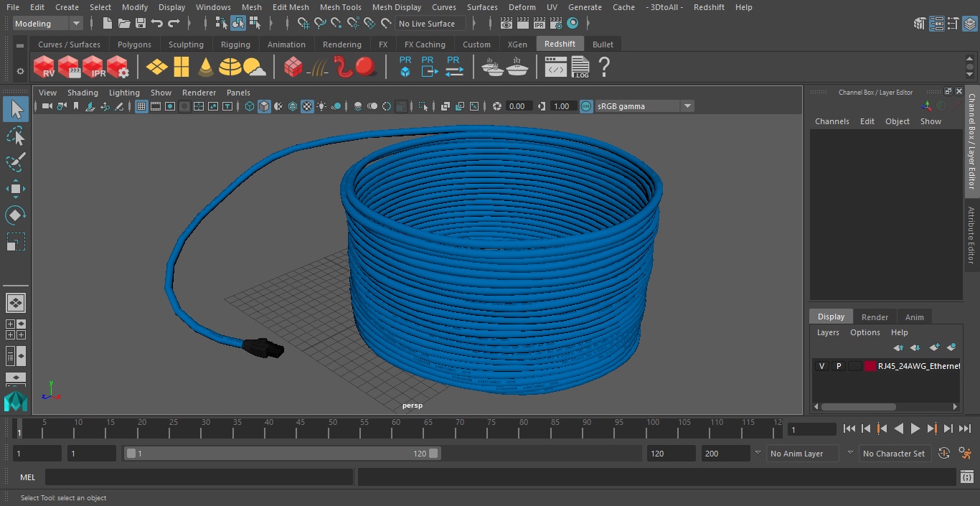Image resolution: width=980 pixels, height=506 pixels.
Task: Click the current frame number field
Action: (812, 429)
